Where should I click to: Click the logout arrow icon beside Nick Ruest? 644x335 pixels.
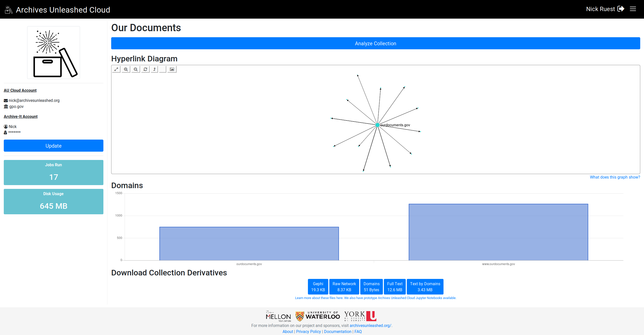621,9
